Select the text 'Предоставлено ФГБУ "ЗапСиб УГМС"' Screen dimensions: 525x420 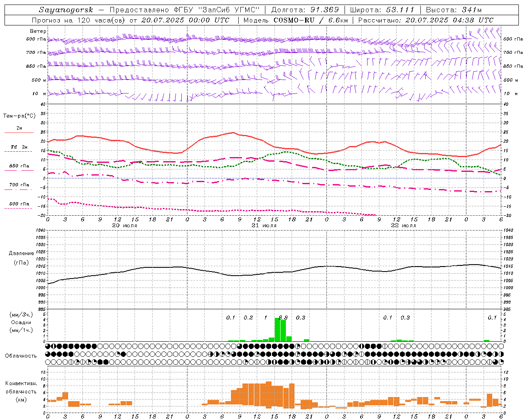(x=185, y=10)
